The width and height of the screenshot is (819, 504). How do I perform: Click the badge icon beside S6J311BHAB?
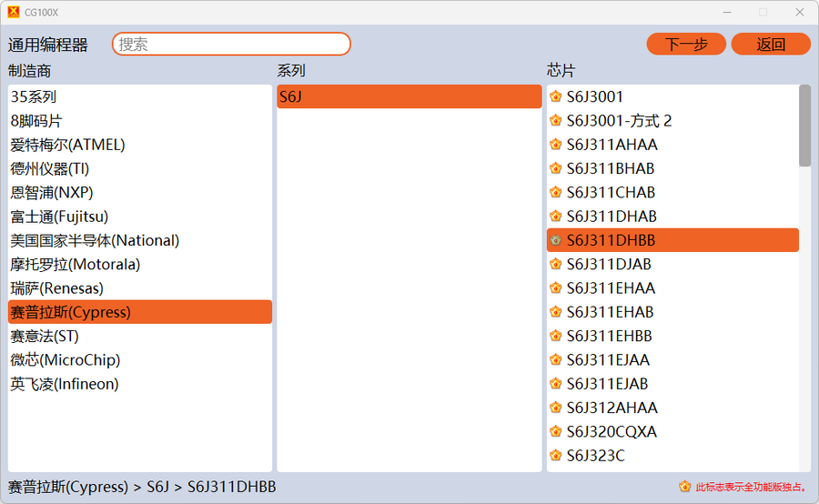[x=556, y=168]
